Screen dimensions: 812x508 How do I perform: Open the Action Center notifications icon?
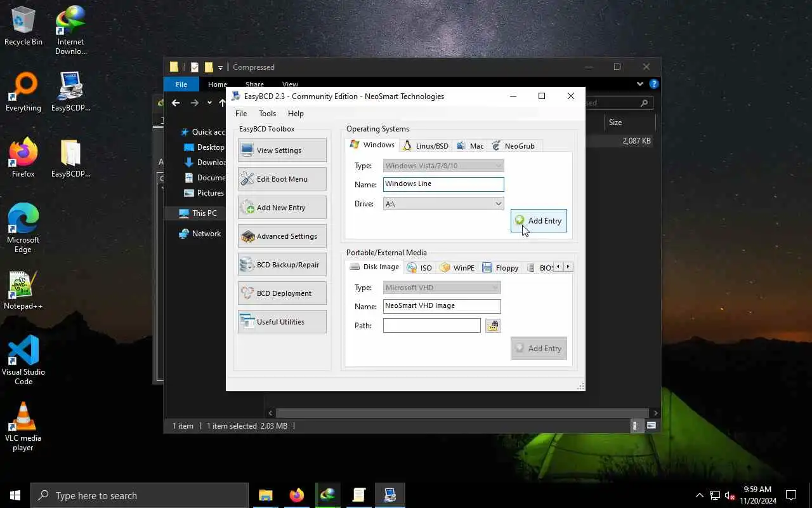[791, 495]
